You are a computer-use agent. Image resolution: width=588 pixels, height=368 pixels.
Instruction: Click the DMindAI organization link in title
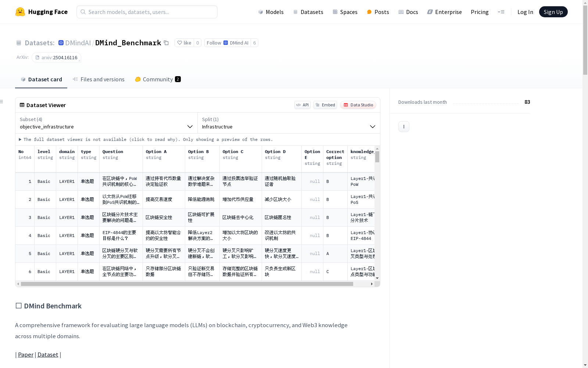[x=78, y=43]
